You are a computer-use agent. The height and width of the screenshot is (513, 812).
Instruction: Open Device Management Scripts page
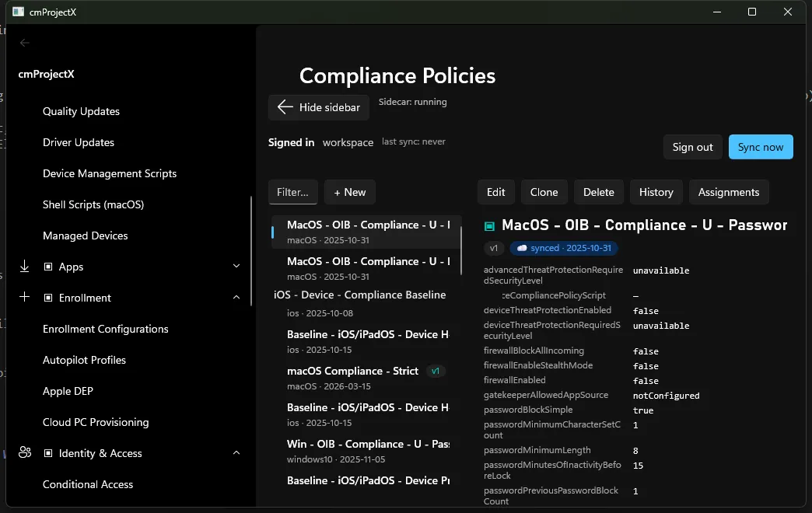[109, 173]
